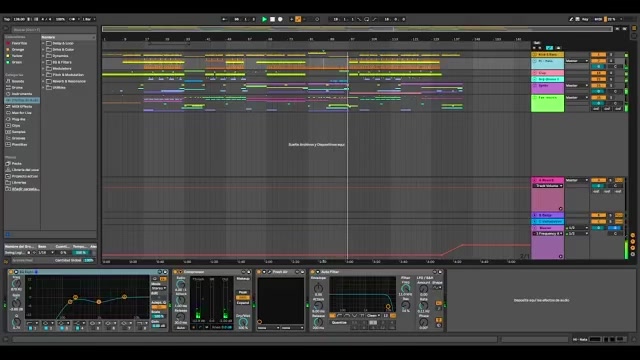Expand the Drive & Color folder
Image resolution: width=640 pixels, height=360 pixels.
click(43, 49)
